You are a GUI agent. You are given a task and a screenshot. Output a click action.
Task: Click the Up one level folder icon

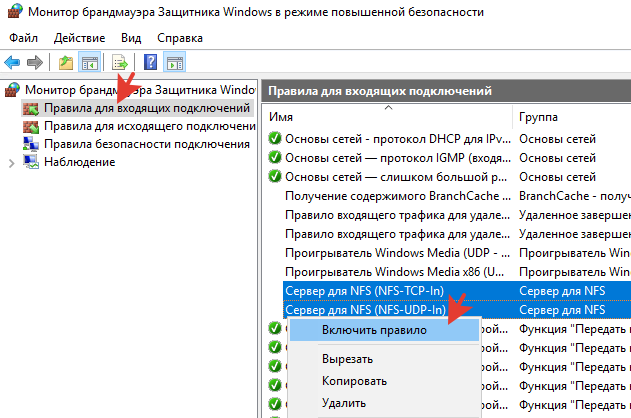66,63
